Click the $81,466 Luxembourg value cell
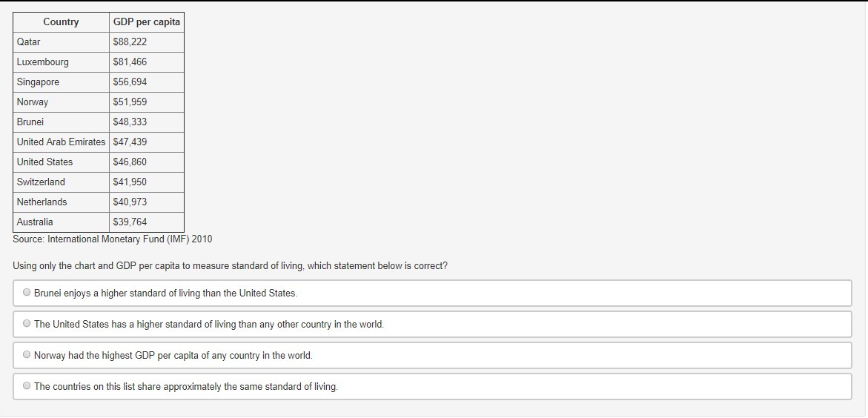This screenshot has width=868, height=418. (147, 62)
